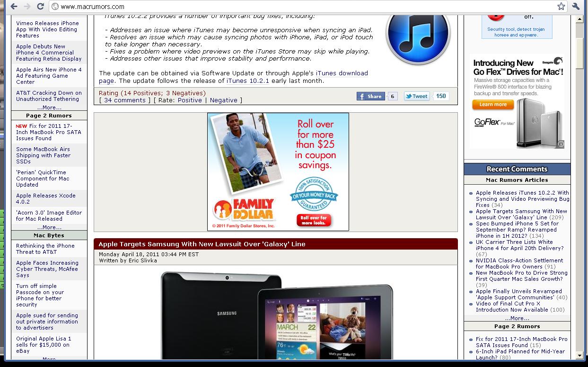Open 'Acorn 3.0' Image Editor link
The image size is (588, 367).
coord(49,215)
